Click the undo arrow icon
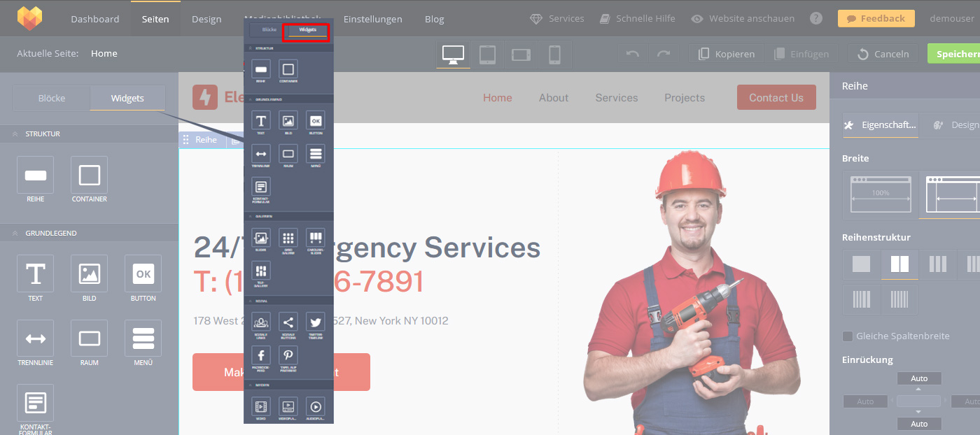980x435 pixels. point(633,54)
